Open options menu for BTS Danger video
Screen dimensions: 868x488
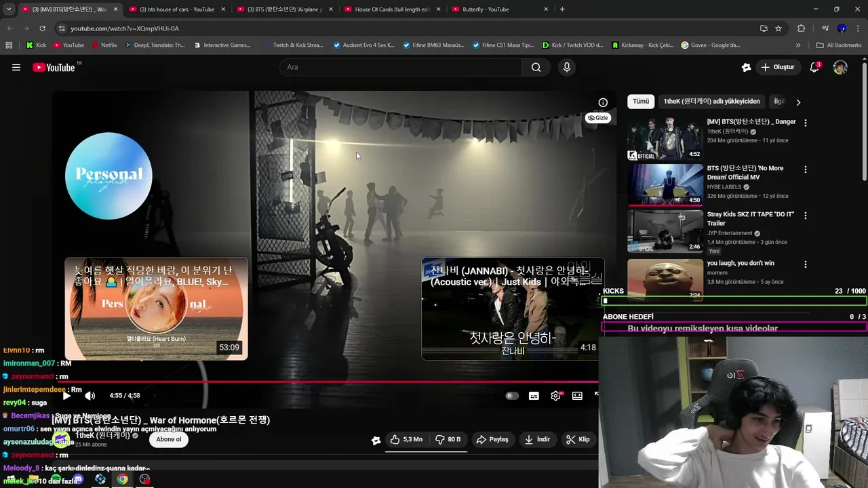click(805, 123)
